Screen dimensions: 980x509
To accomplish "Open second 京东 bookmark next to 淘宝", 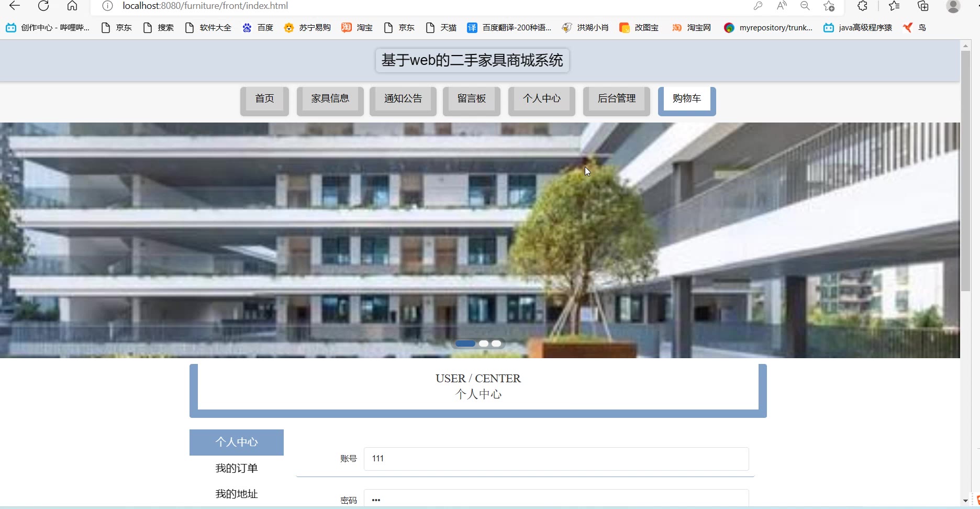I will tap(399, 28).
